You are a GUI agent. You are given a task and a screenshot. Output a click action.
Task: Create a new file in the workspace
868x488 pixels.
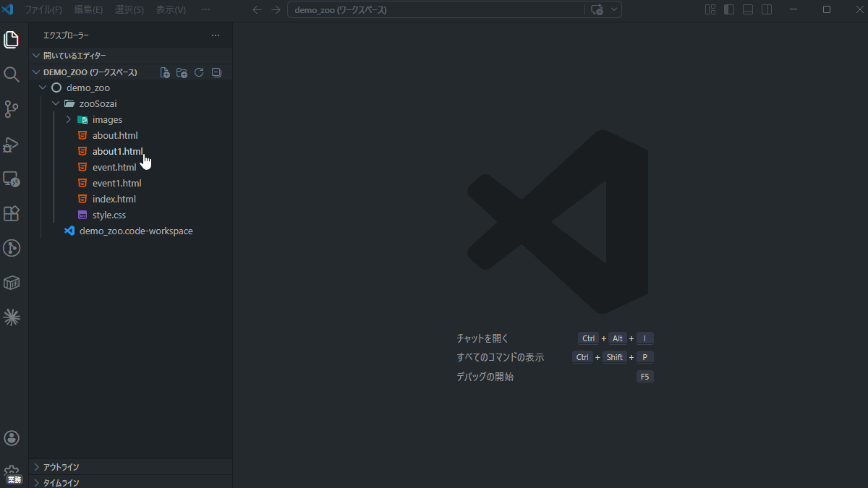(164, 72)
